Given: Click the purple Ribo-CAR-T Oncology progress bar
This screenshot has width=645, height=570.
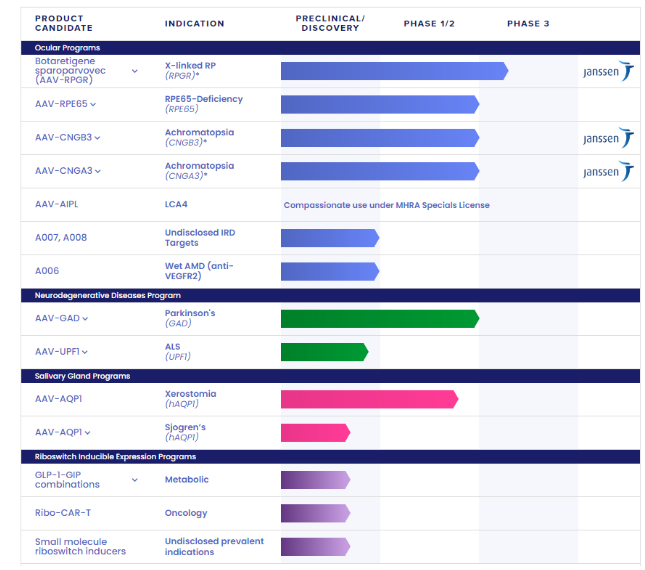Looking at the screenshot, I should point(314,513).
